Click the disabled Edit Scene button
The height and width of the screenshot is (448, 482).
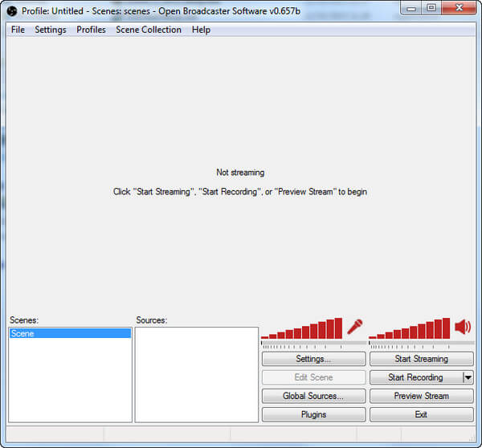[314, 377]
